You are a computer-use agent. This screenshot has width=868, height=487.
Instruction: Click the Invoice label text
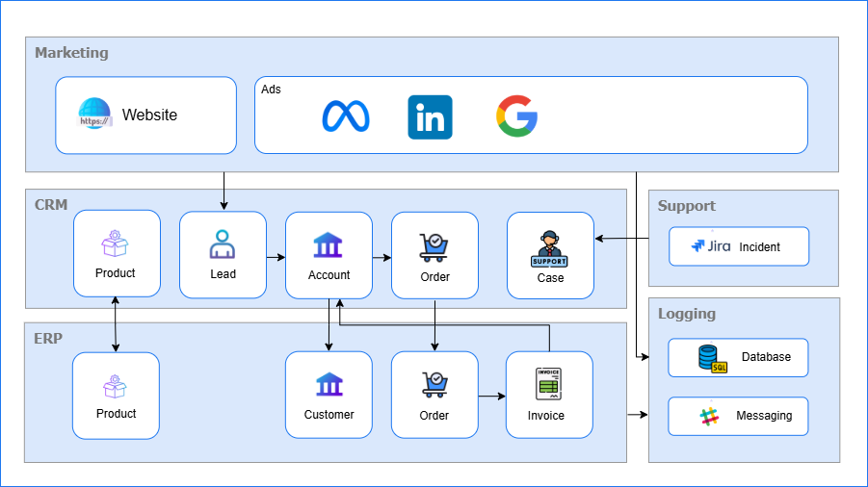pyautogui.click(x=546, y=416)
